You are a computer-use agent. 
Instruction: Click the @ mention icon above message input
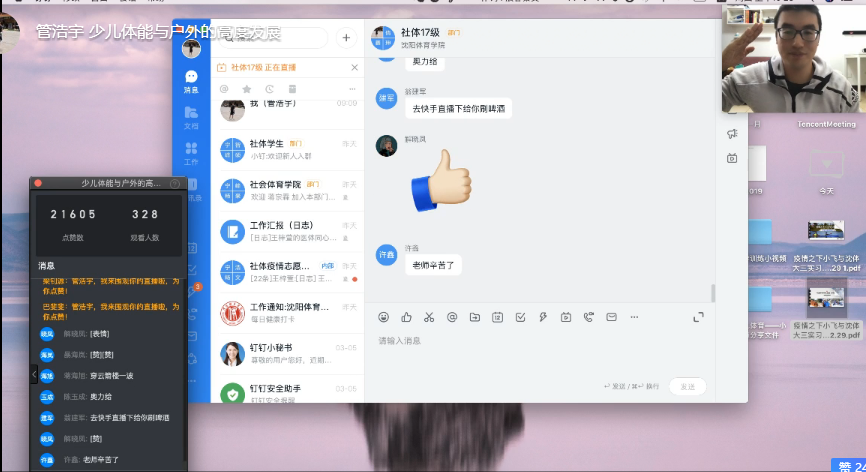tap(451, 317)
